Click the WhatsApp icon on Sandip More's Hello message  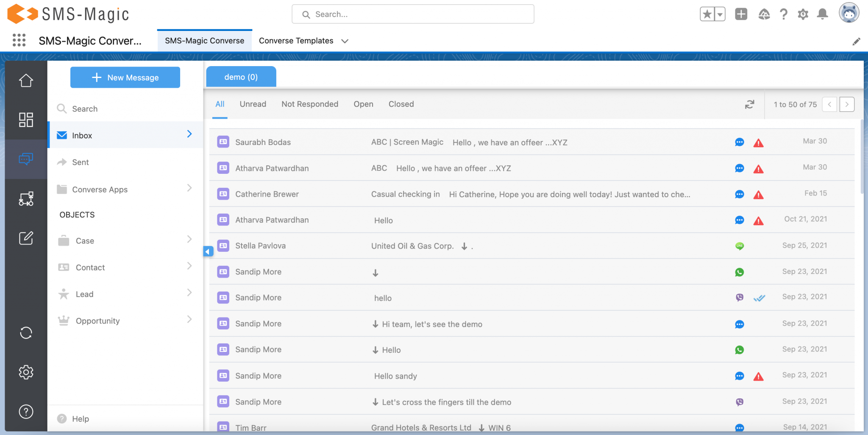tap(740, 349)
